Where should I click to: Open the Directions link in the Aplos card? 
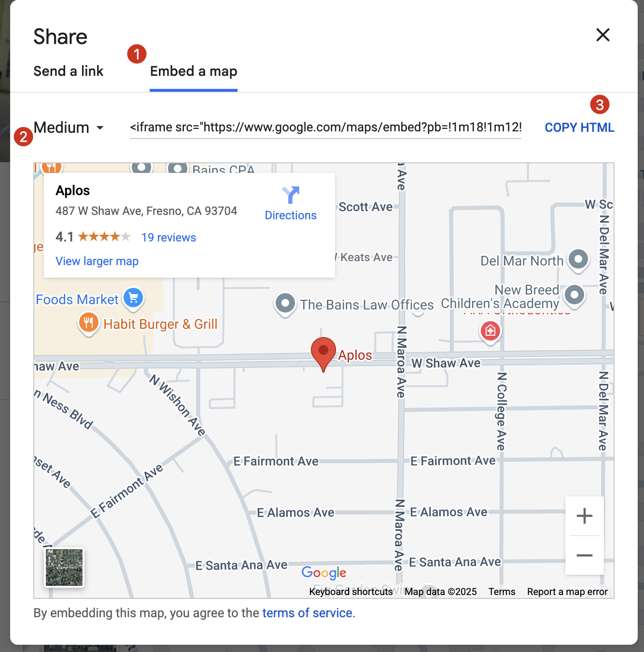[291, 215]
